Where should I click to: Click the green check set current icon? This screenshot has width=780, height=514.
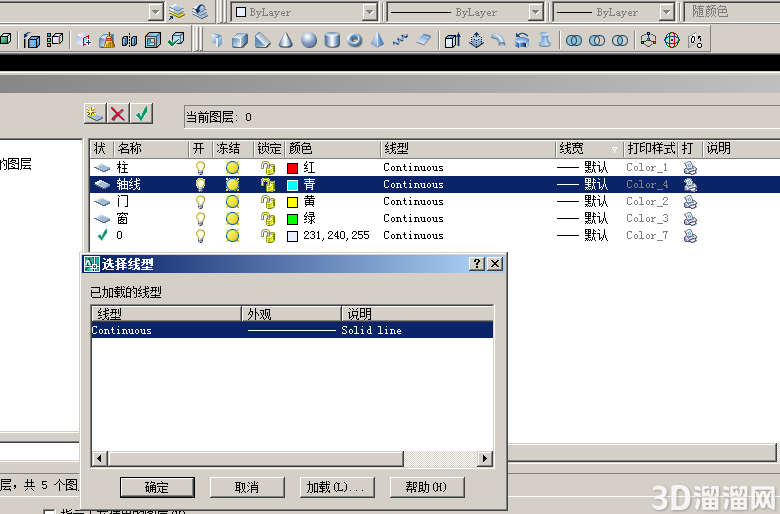[x=142, y=114]
